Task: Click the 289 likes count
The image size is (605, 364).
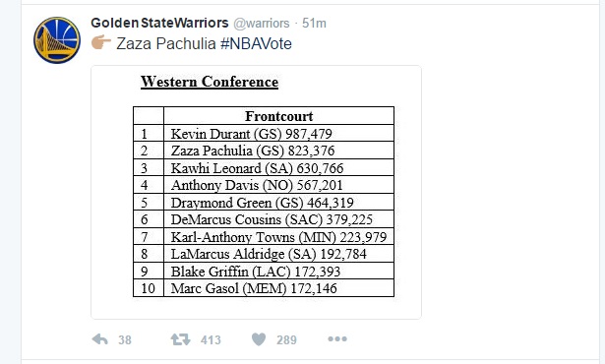Action: pos(286,340)
